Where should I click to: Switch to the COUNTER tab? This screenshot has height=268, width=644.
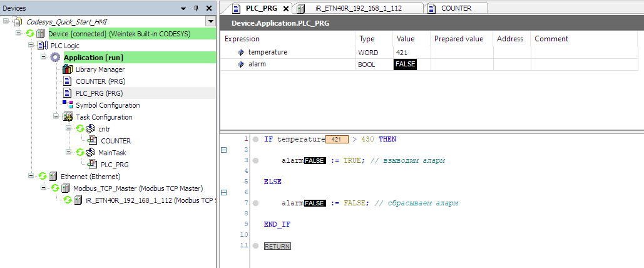click(456, 8)
